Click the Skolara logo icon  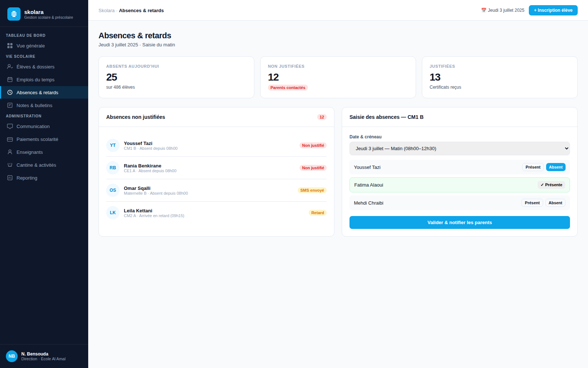tap(14, 14)
